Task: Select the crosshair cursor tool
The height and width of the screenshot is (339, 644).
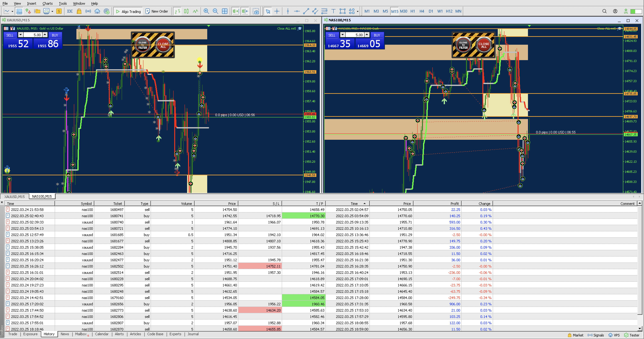Action: [x=277, y=11]
